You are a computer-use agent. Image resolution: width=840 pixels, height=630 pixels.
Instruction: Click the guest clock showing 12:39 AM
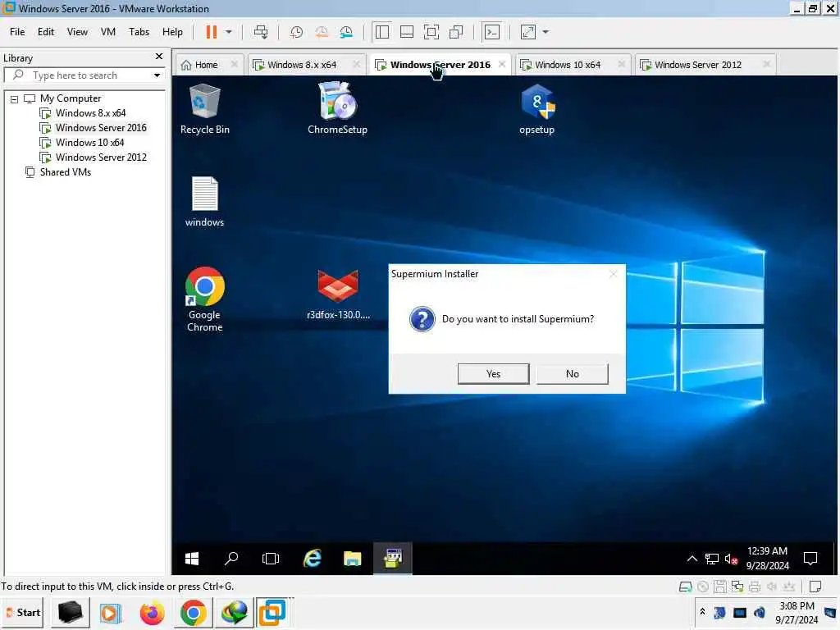pyautogui.click(x=767, y=558)
